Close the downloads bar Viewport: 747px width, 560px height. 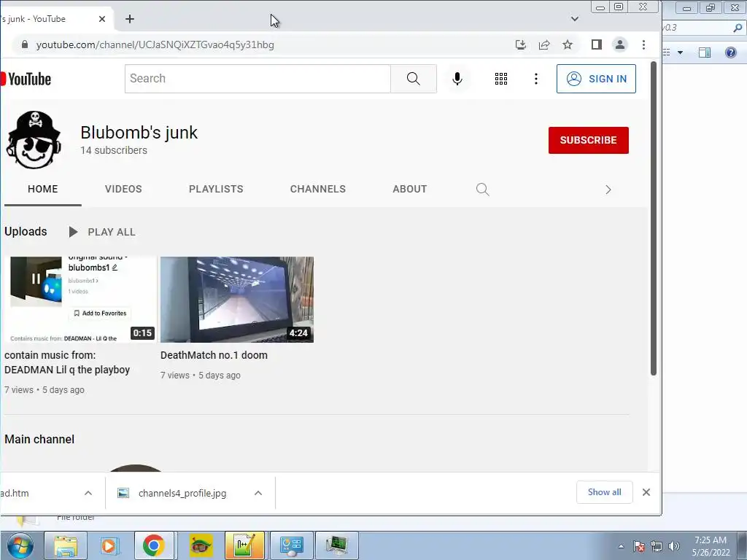pos(646,492)
